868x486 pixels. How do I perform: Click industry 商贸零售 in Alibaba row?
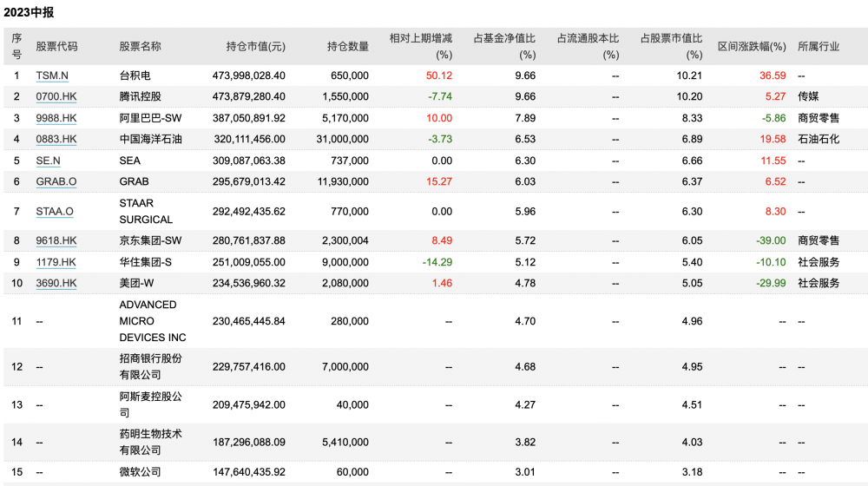coord(819,118)
